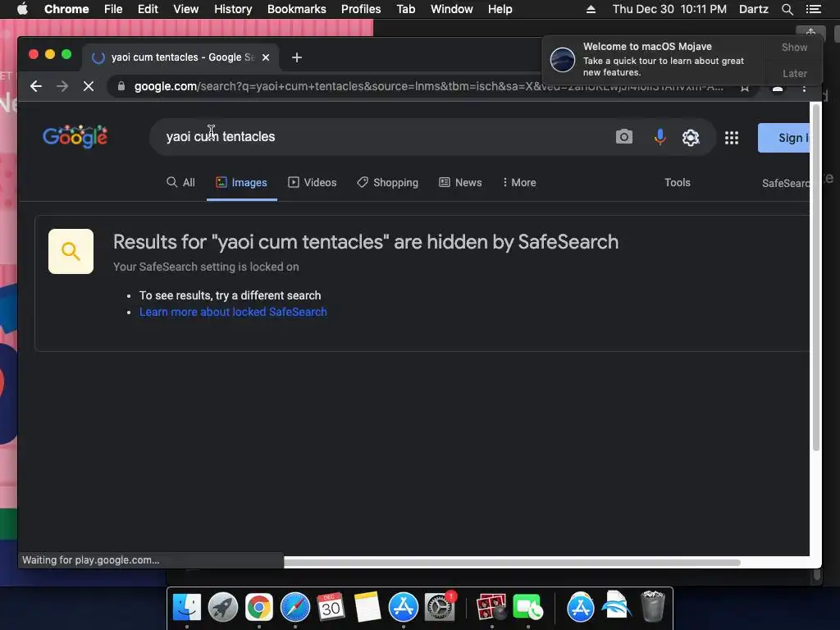Open Notes from the Dock

click(367, 608)
